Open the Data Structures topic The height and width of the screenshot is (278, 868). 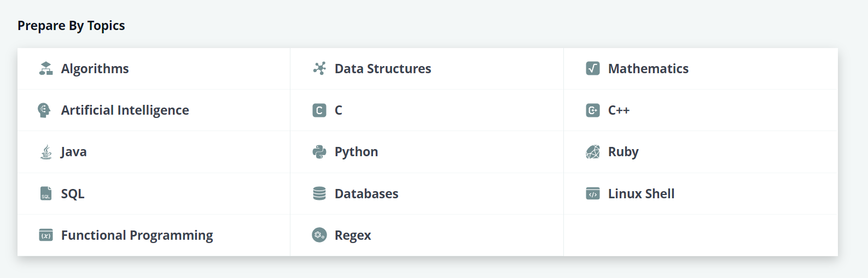pyautogui.click(x=383, y=69)
